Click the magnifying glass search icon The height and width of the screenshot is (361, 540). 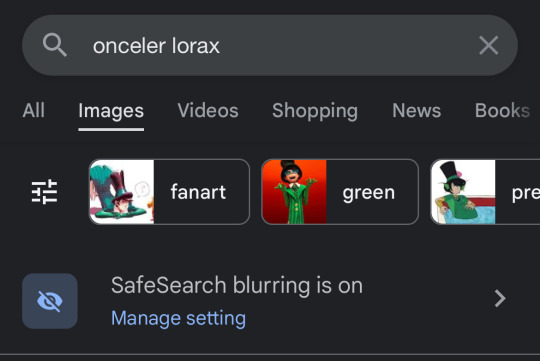[x=55, y=45]
